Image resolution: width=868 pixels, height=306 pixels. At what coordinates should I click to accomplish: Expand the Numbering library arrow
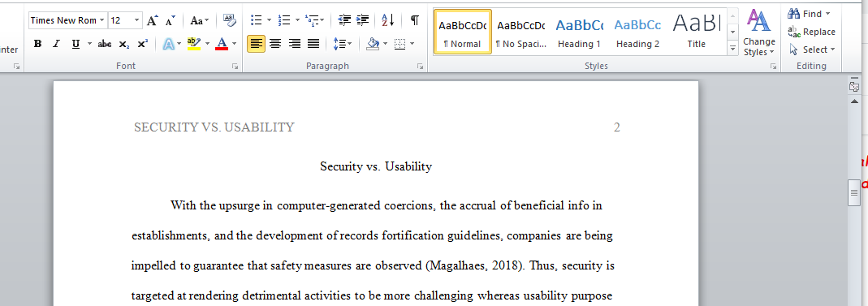click(x=297, y=20)
